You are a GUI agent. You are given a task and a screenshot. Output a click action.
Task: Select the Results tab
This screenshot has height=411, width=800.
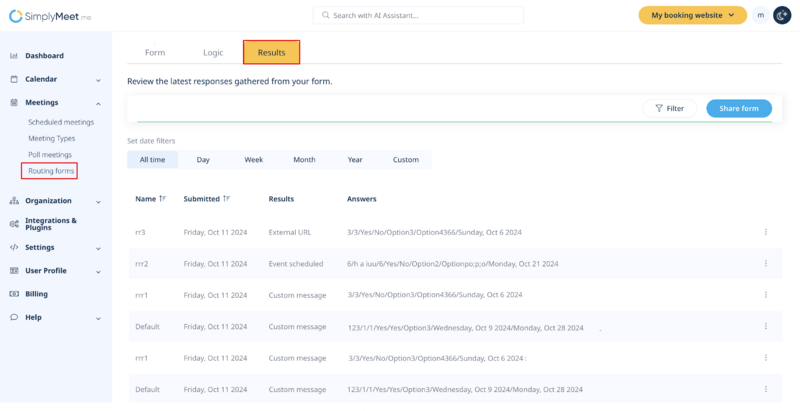point(271,53)
